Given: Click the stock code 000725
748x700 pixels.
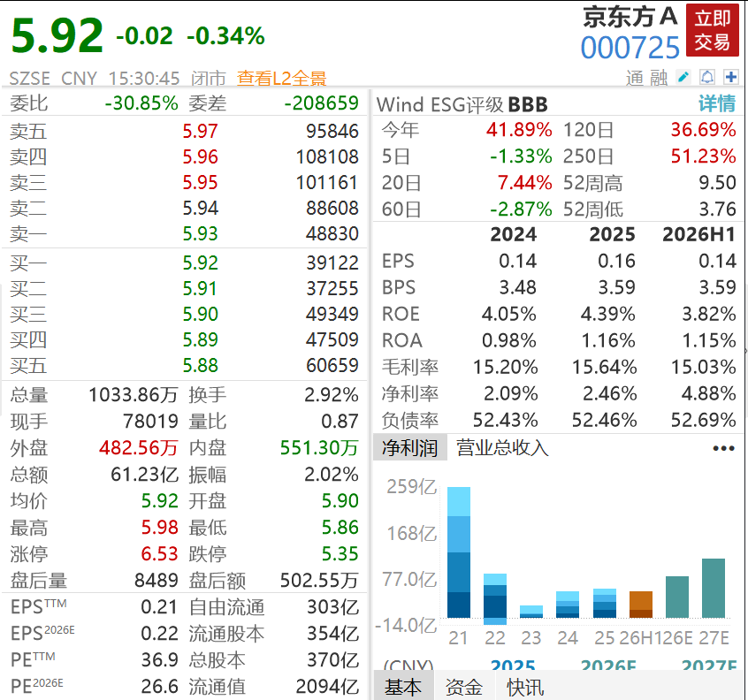Looking at the screenshot, I should (x=630, y=48).
